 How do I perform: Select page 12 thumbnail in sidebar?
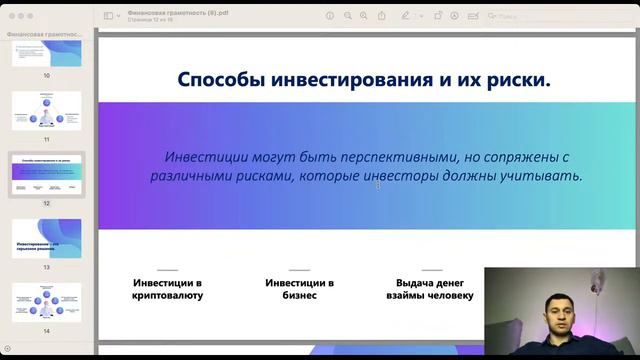point(47,175)
